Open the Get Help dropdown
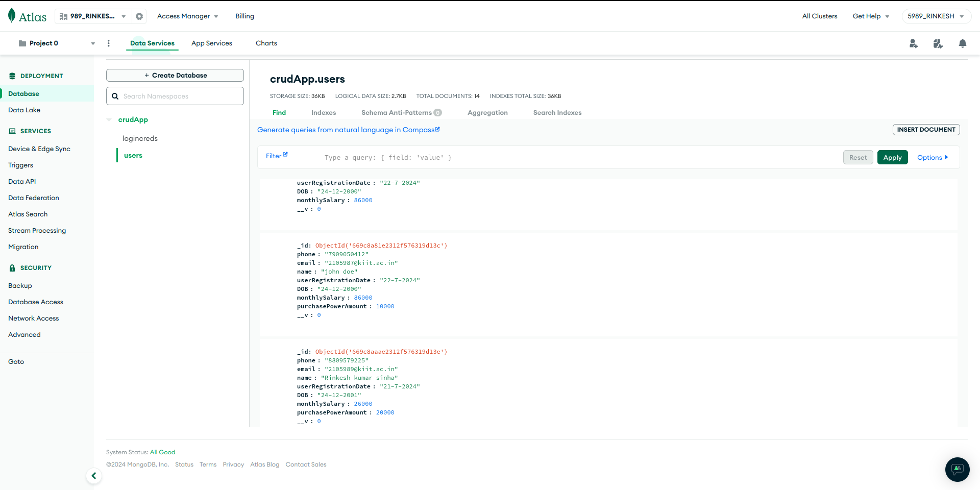The image size is (980, 490). tap(871, 16)
